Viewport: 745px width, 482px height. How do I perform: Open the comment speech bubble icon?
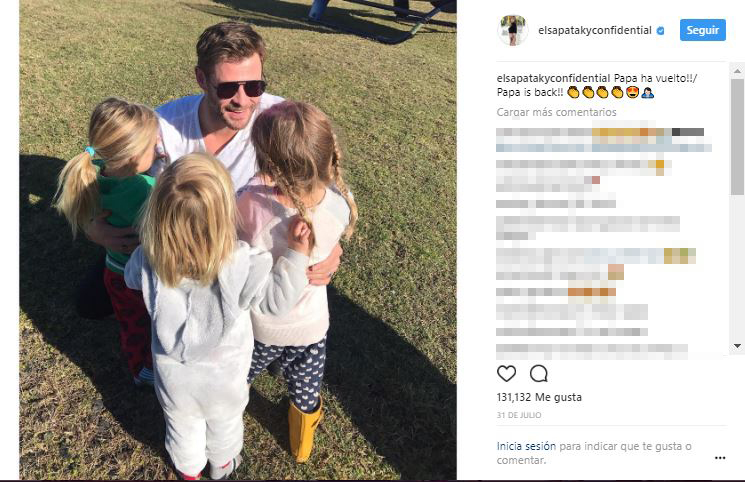tap(539, 374)
